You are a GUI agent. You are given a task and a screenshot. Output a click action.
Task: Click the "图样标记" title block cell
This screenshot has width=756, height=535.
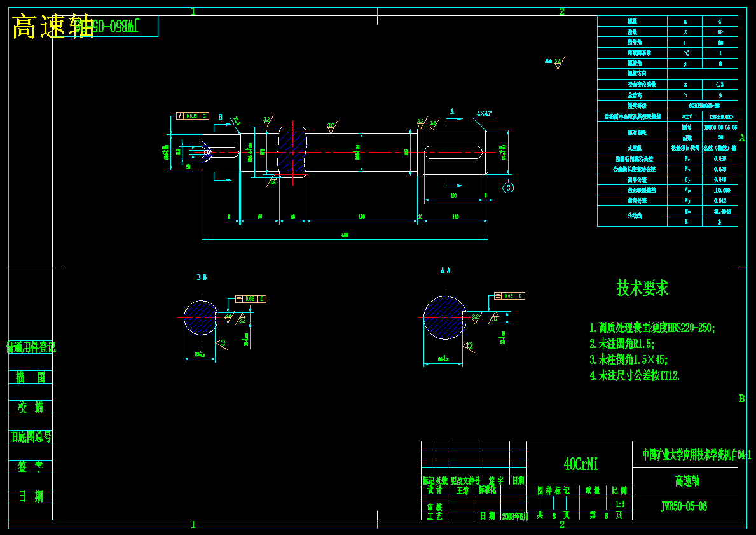tap(554, 490)
